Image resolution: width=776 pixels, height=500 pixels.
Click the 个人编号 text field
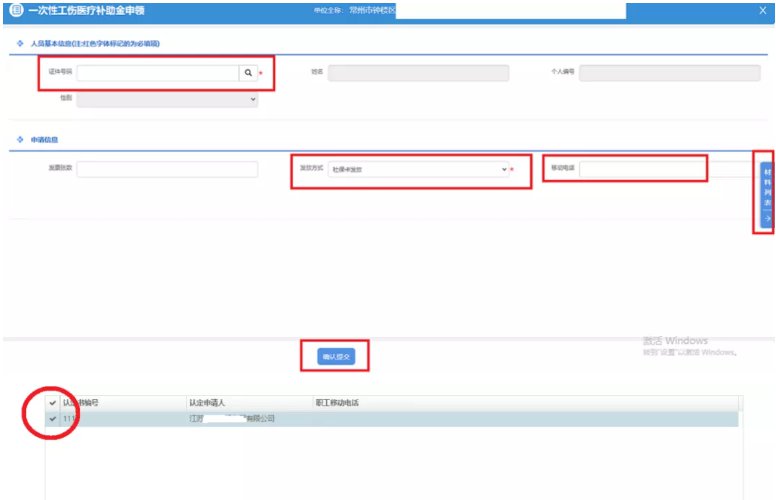point(669,73)
